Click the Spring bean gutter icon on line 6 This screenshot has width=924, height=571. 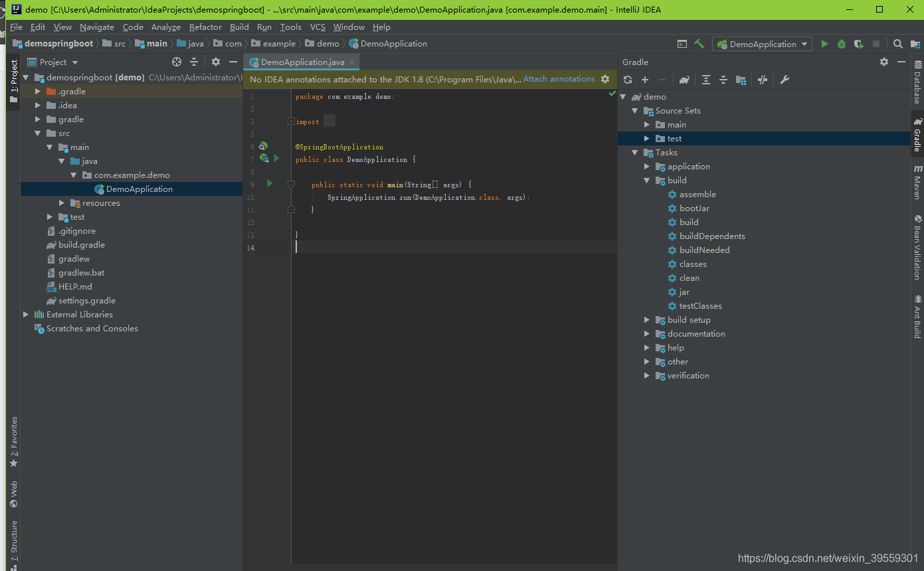tap(263, 145)
